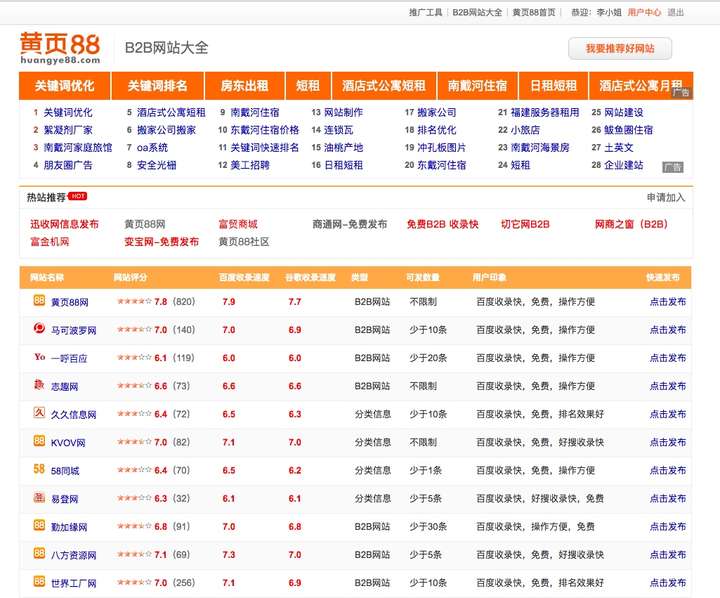Viewport: 720px width, 598px height.
Task: Open hot site 网商之窗（B2B）
Action: [x=631, y=224]
